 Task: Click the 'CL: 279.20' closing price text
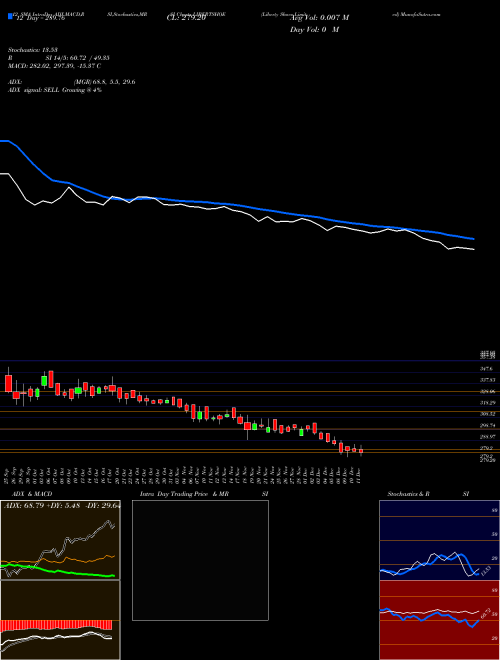[184, 18]
